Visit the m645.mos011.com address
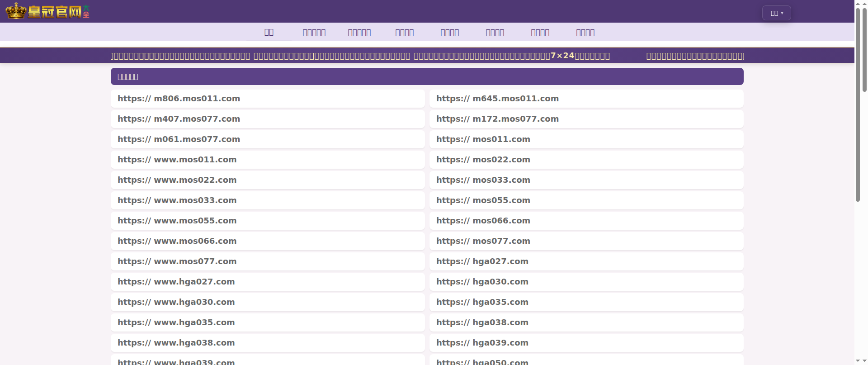The height and width of the screenshot is (365, 868). (x=586, y=99)
